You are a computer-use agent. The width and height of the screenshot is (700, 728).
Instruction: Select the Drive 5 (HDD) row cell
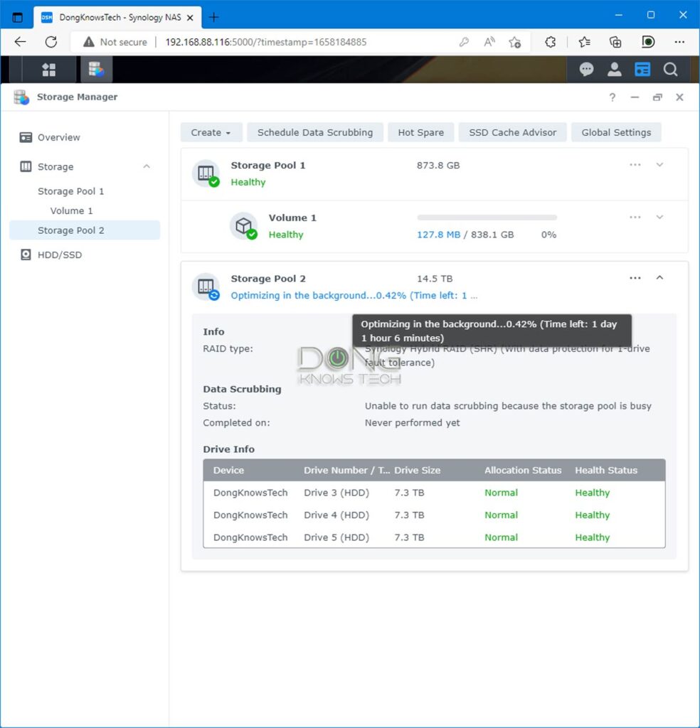[336, 537]
